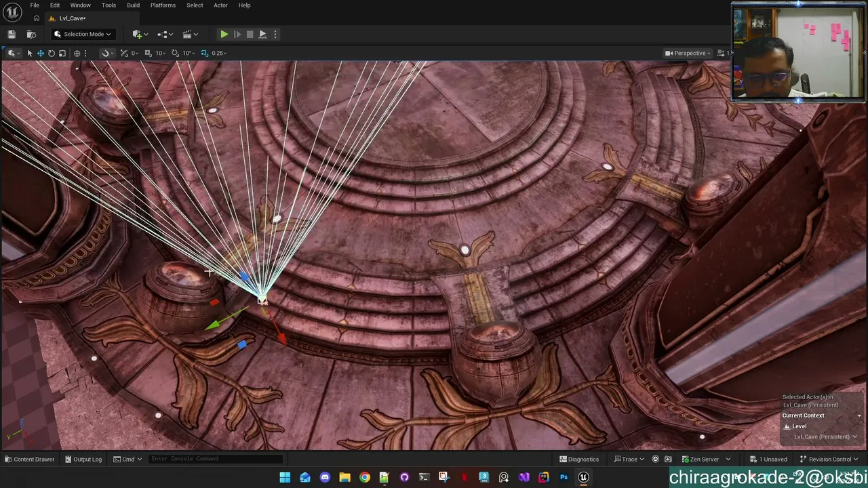The image size is (868, 488).
Task: Open Windows Start menu
Action: point(285,477)
